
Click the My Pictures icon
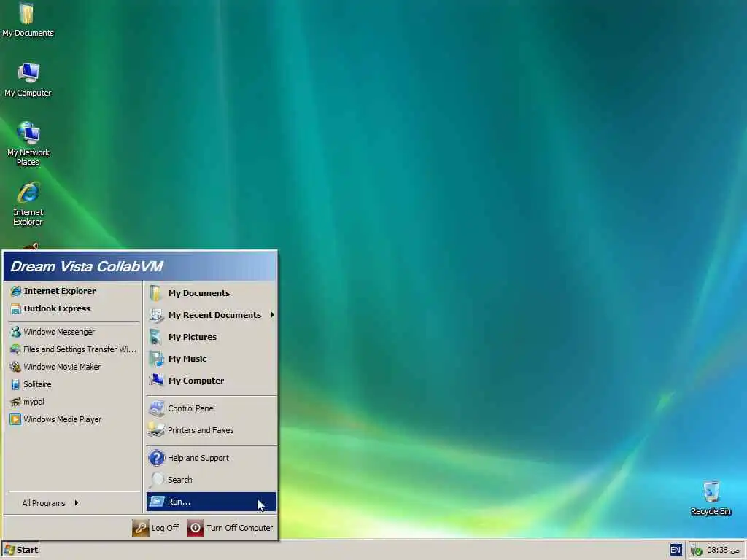[x=156, y=337]
